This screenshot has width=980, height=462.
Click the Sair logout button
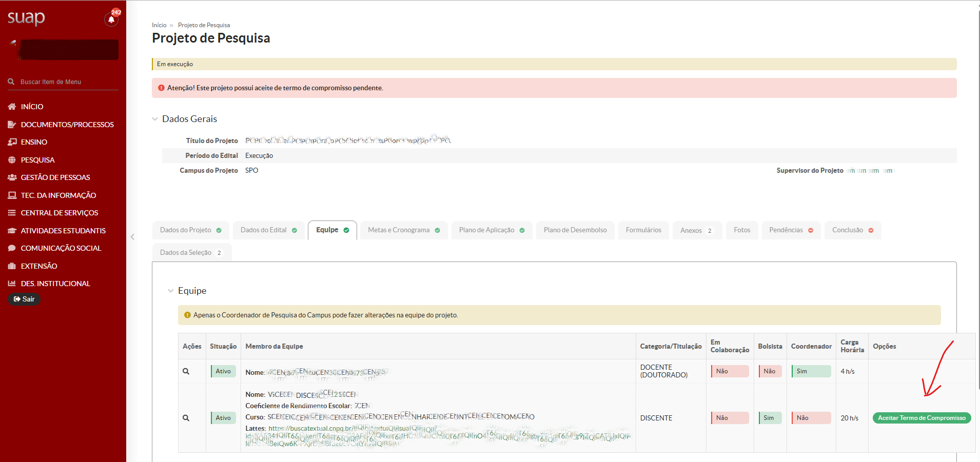(x=24, y=299)
